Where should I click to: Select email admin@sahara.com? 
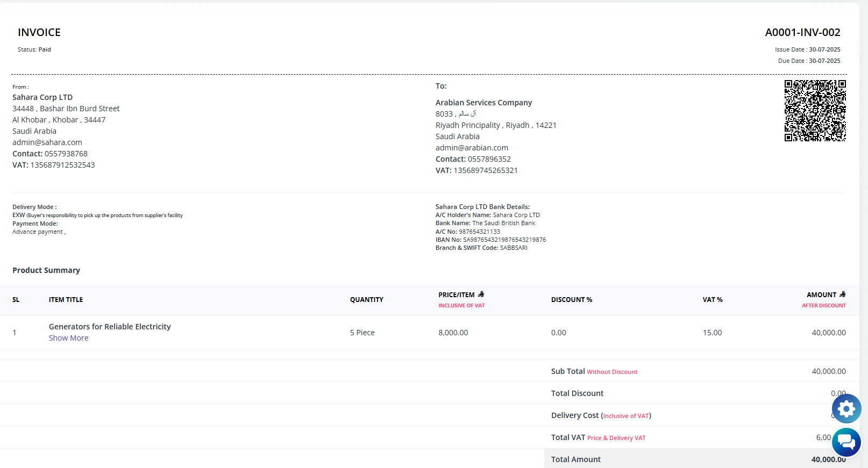click(x=47, y=142)
